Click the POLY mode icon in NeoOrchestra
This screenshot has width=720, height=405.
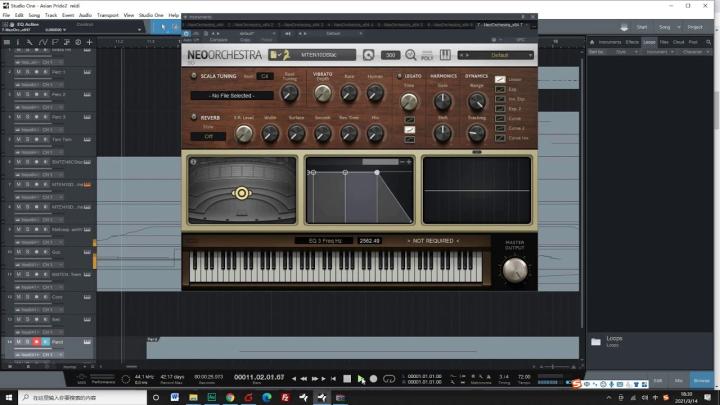pos(427,55)
